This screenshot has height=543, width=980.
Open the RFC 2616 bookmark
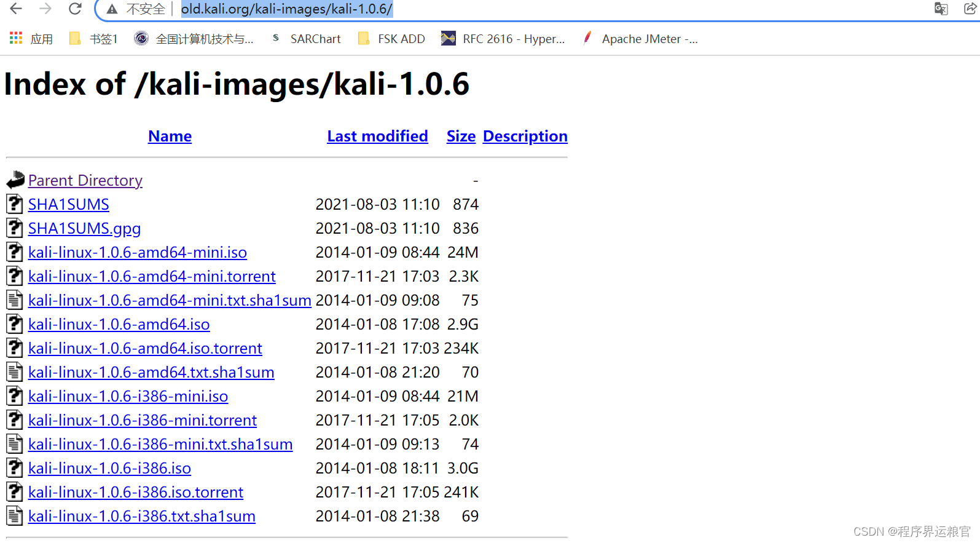pos(503,39)
